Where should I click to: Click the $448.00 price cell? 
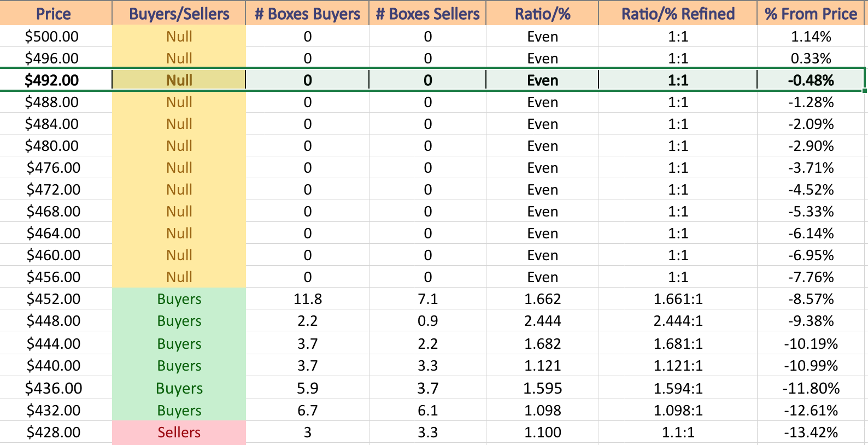[56, 320]
